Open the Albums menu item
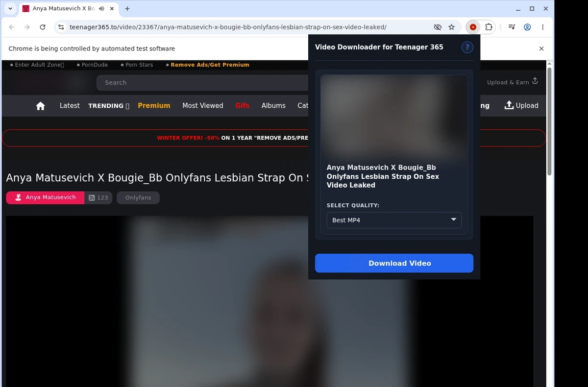The image size is (588, 387). pyautogui.click(x=273, y=105)
